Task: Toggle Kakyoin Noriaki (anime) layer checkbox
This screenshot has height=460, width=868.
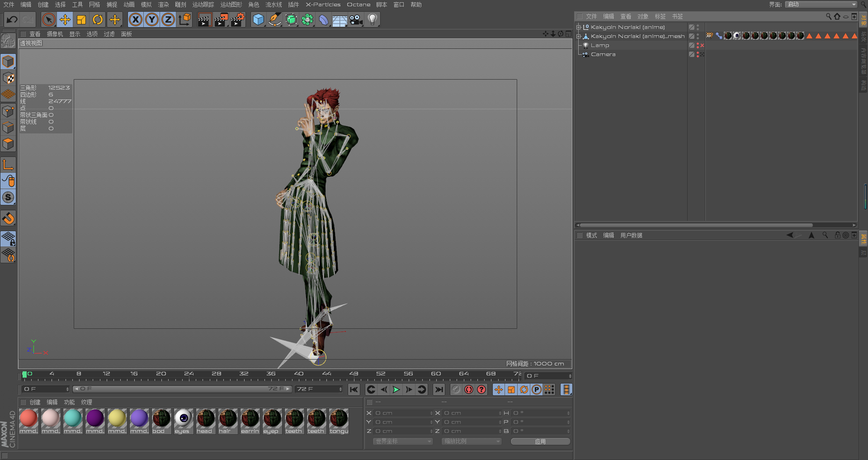Action: click(x=691, y=27)
